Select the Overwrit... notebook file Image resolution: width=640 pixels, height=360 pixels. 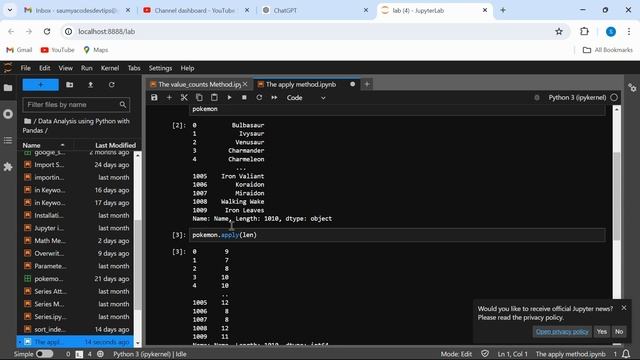pyautogui.click(x=76, y=253)
